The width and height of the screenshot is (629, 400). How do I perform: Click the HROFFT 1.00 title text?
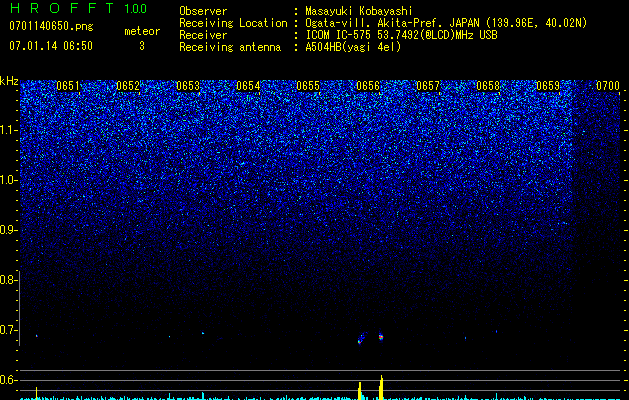pyautogui.click(x=79, y=8)
